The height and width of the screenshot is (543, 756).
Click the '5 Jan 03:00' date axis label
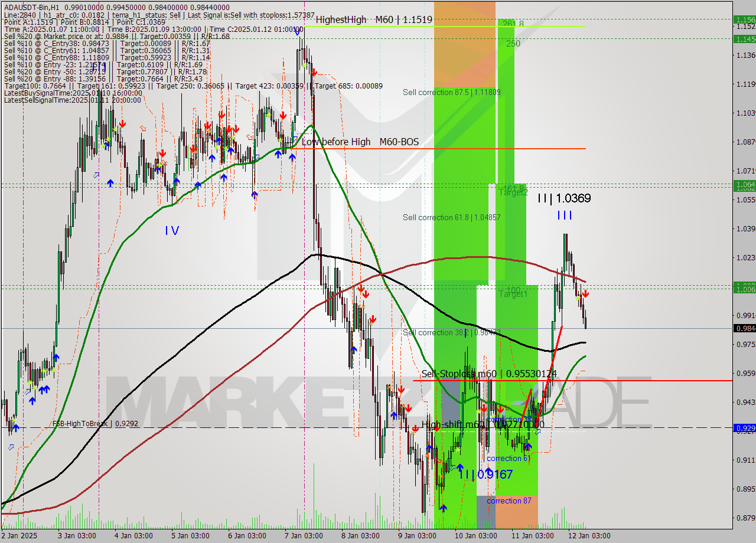[x=190, y=536]
